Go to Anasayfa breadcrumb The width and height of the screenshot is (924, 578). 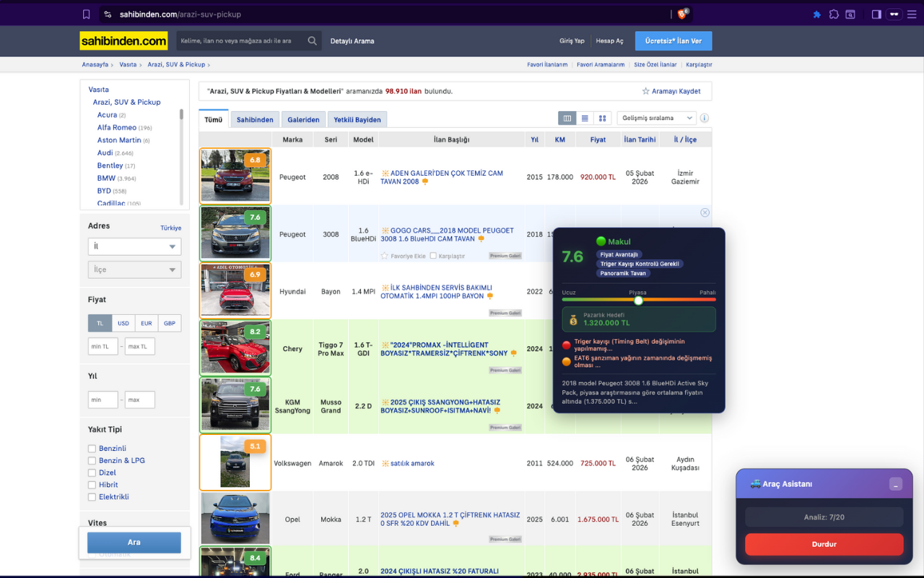(x=95, y=65)
